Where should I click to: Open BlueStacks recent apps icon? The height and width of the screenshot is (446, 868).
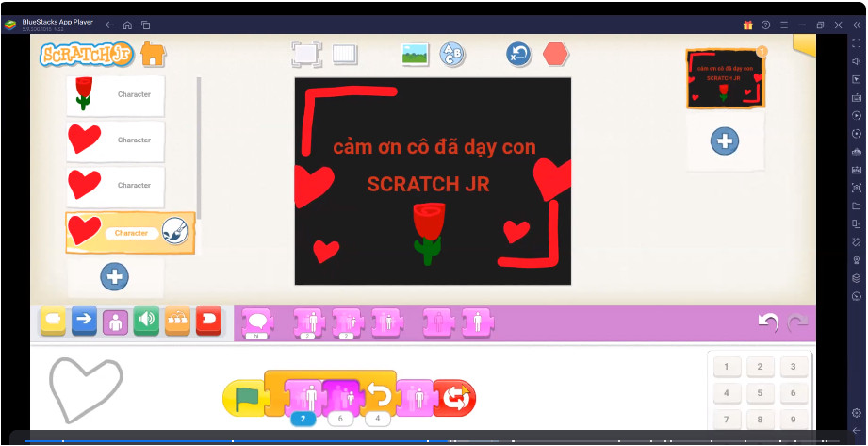[145, 25]
